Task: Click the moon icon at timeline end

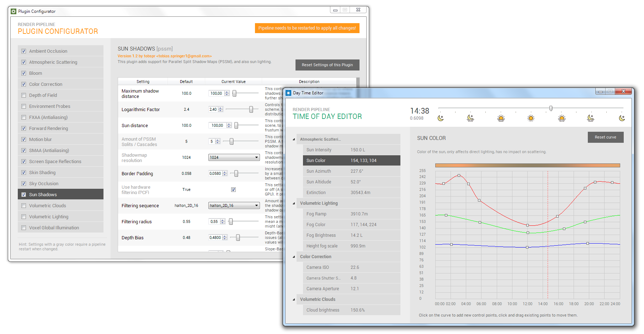Action: tap(622, 118)
